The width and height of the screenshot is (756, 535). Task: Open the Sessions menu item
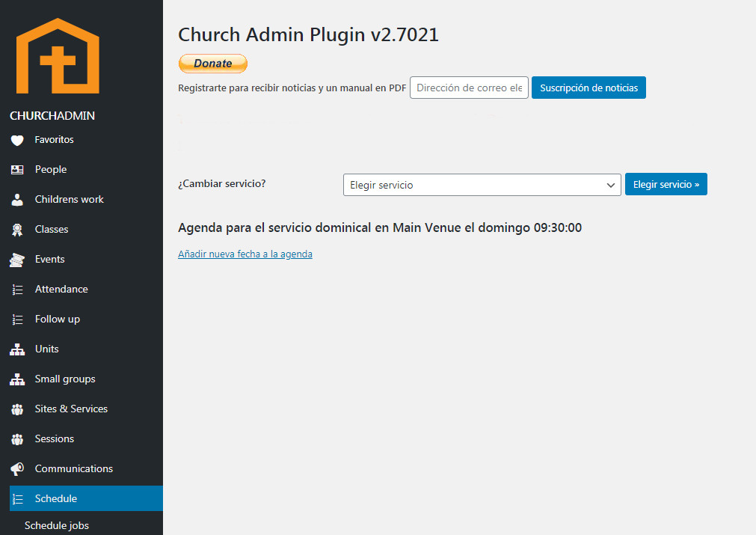[55, 438]
